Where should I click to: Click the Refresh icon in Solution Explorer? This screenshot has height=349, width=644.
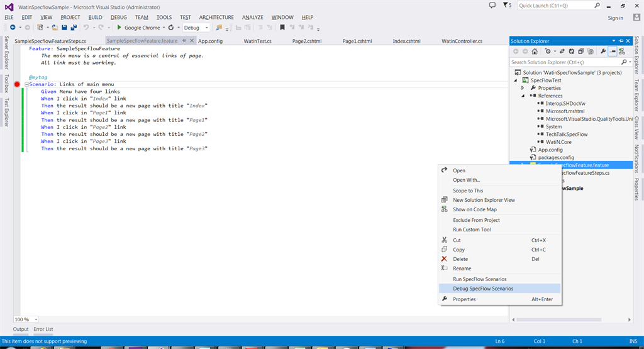(x=571, y=52)
